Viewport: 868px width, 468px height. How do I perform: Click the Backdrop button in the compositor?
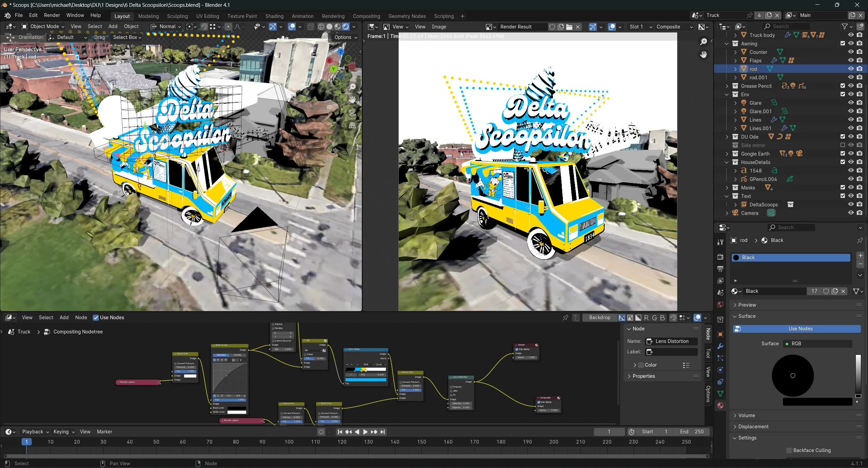[x=599, y=318]
